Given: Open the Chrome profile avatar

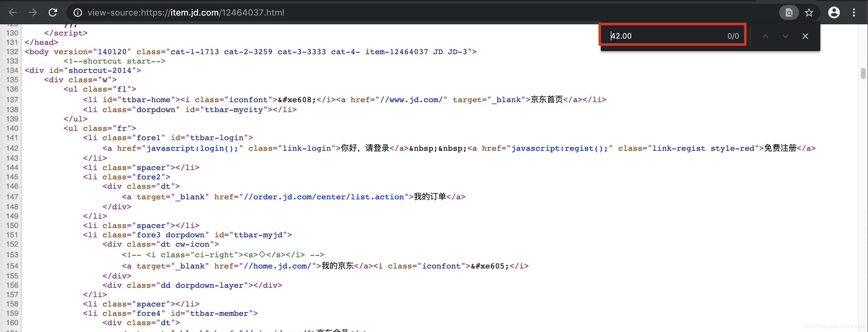Looking at the screenshot, I should (833, 12).
